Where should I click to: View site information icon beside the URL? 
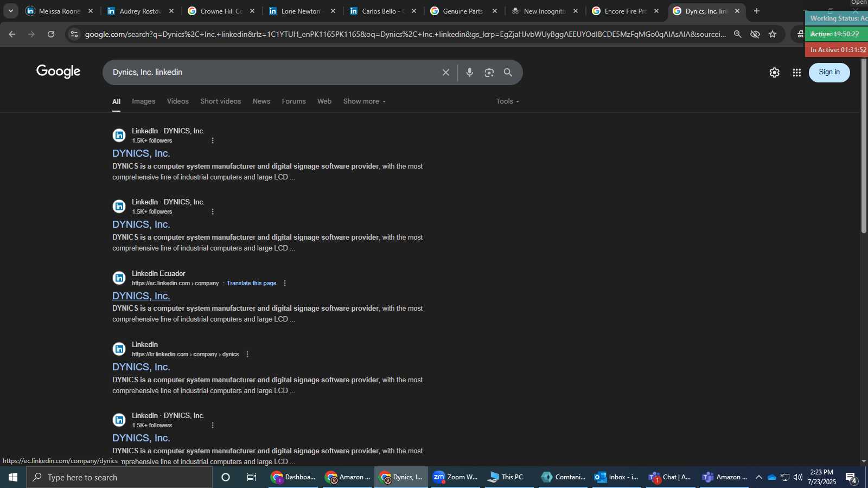pos(74,34)
